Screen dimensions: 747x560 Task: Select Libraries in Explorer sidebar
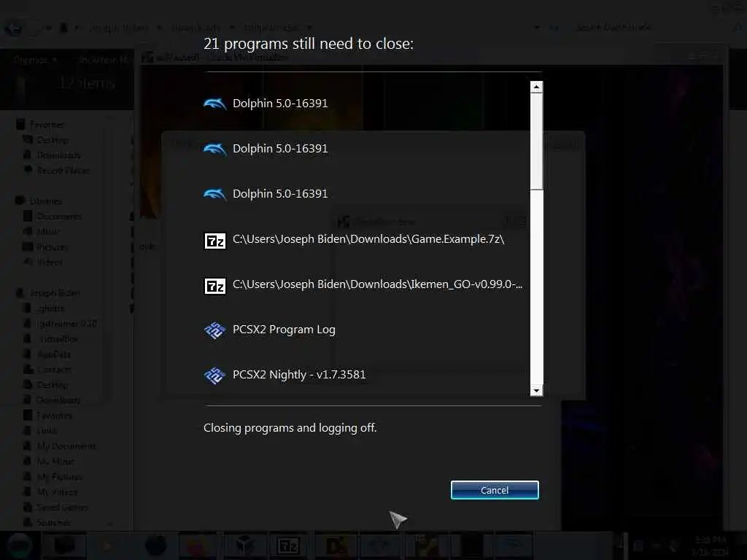[39, 201]
